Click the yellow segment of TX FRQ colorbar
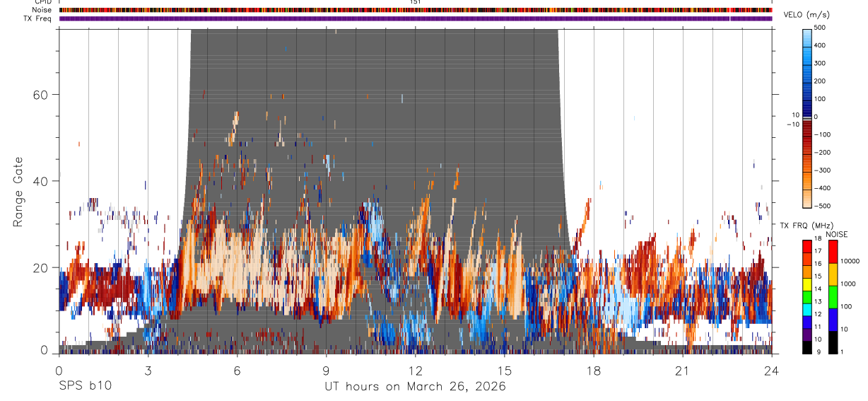This screenshot has height=401, width=868. [x=807, y=284]
